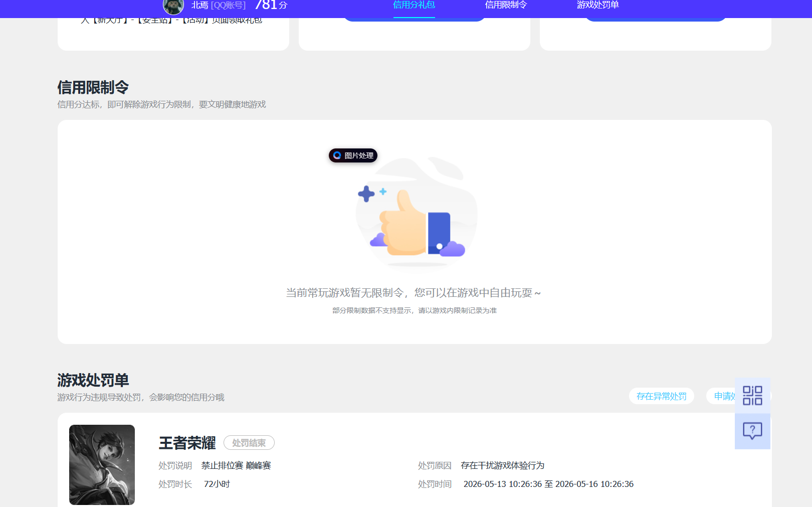Click the 处罚结束 status badge
The height and width of the screenshot is (507, 812).
[249, 443]
